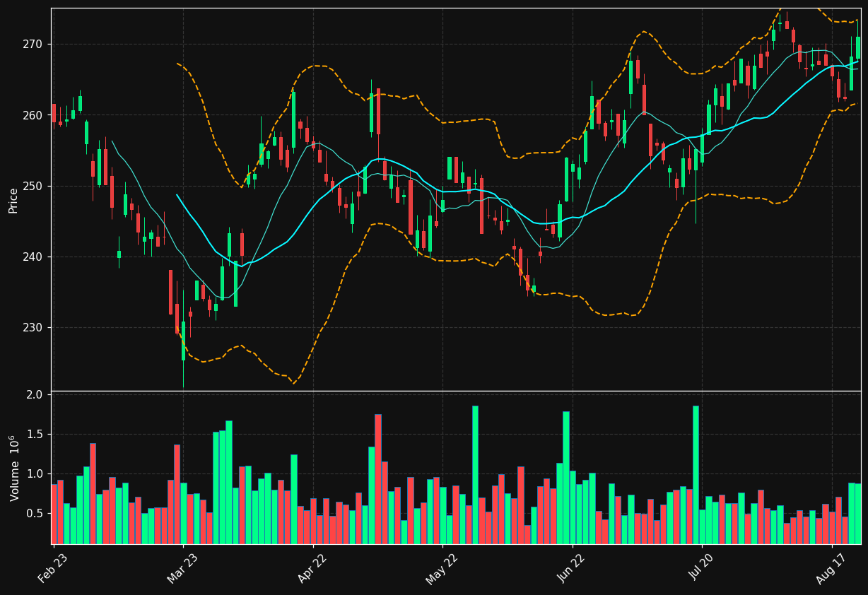
Task: Click the Volume 10⁶ axis title
Action: 13,468
